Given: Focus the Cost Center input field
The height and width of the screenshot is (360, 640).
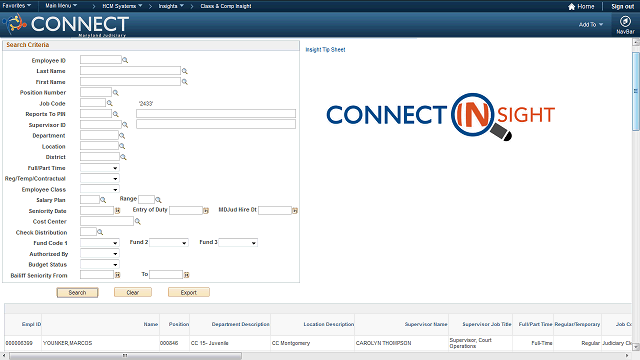Looking at the screenshot, I should pyautogui.click(x=107, y=222).
